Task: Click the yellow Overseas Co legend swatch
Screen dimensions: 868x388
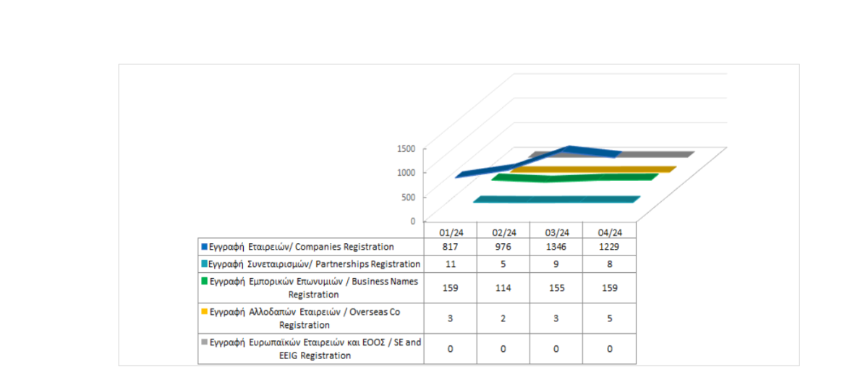Action: 205,312
